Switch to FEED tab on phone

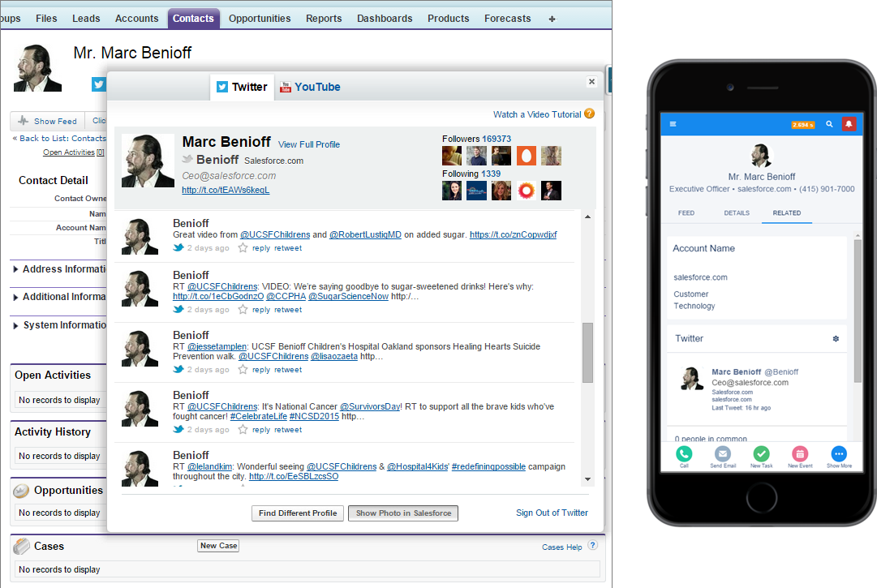pos(686,213)
